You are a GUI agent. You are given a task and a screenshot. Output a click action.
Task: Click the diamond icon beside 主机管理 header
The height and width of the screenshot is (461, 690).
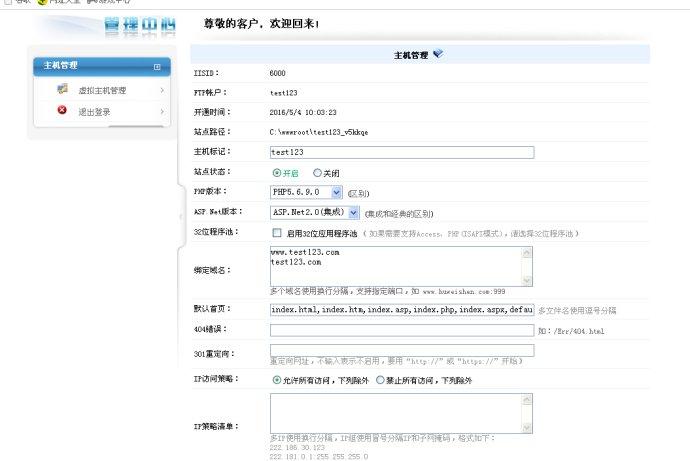438,54
